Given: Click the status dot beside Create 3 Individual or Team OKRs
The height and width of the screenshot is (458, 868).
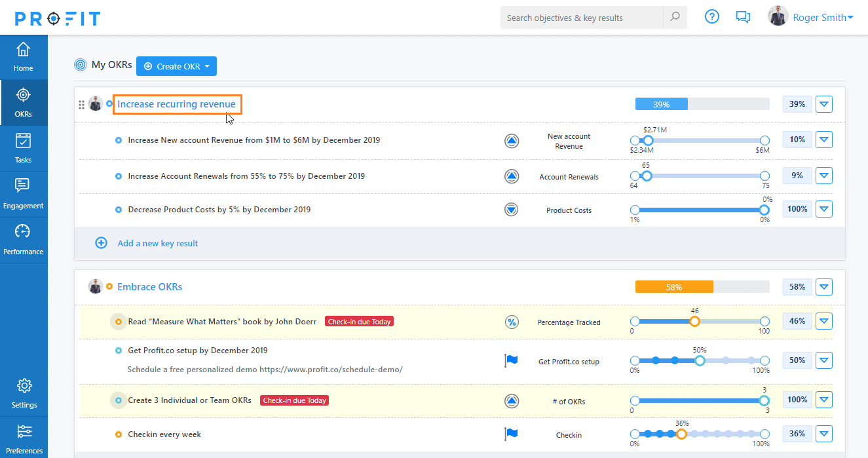Looking at the screenshot, I should 119,400.
